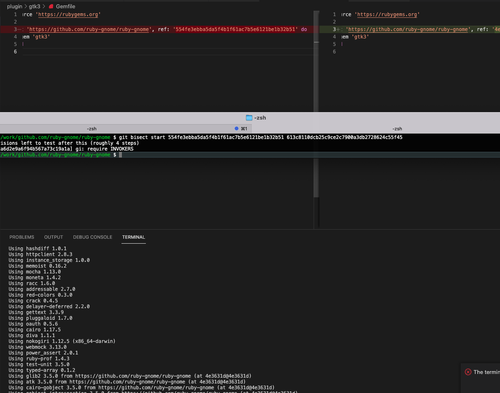Click 'Using test-unit 3.5.0' output line

[x=39, y=364]
